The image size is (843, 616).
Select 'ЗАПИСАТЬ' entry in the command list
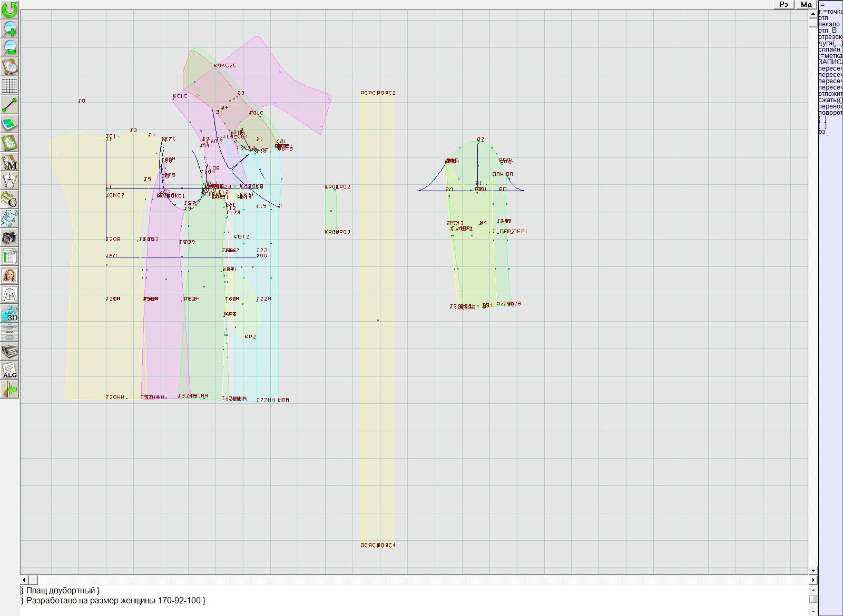pyautogui.click(x=830, y=62)
